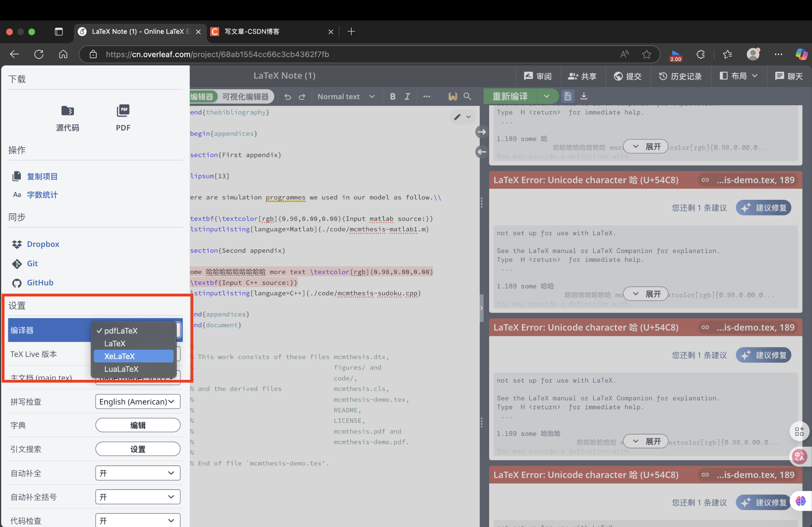812x527 pixels.
Task: Click go-to-code-location left arrow
Action: click(482, 152)
